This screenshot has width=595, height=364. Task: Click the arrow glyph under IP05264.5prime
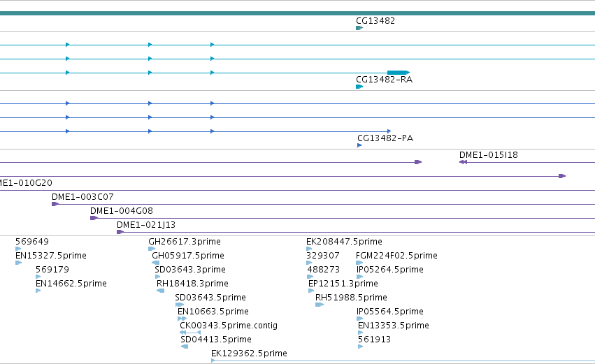tap(360, 277)
